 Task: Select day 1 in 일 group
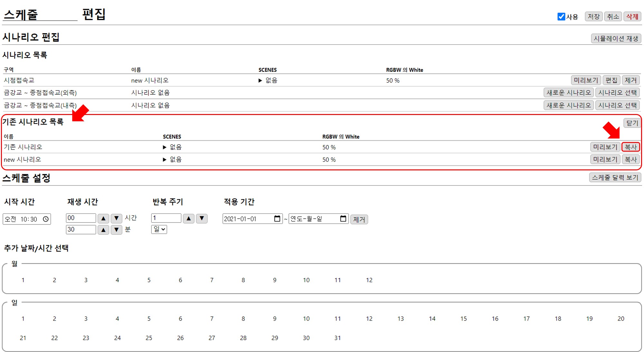tap(23, 319)
